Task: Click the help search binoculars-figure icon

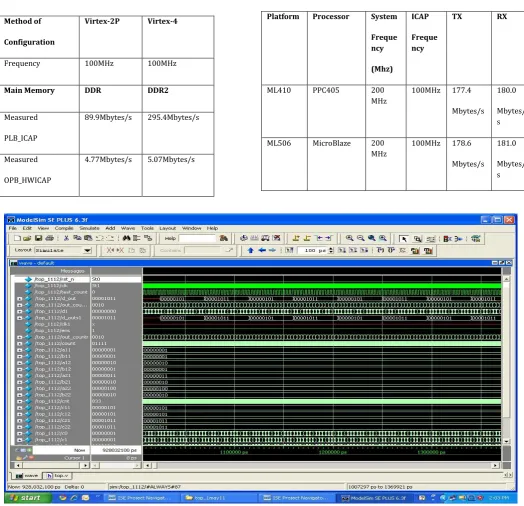Action: click(224, 238)
